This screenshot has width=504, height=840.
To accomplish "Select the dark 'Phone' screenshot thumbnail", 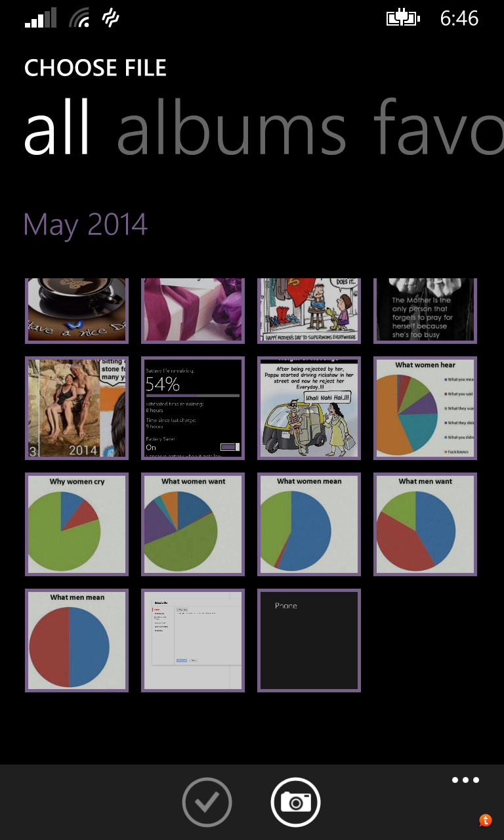I will tap(309, 640).
